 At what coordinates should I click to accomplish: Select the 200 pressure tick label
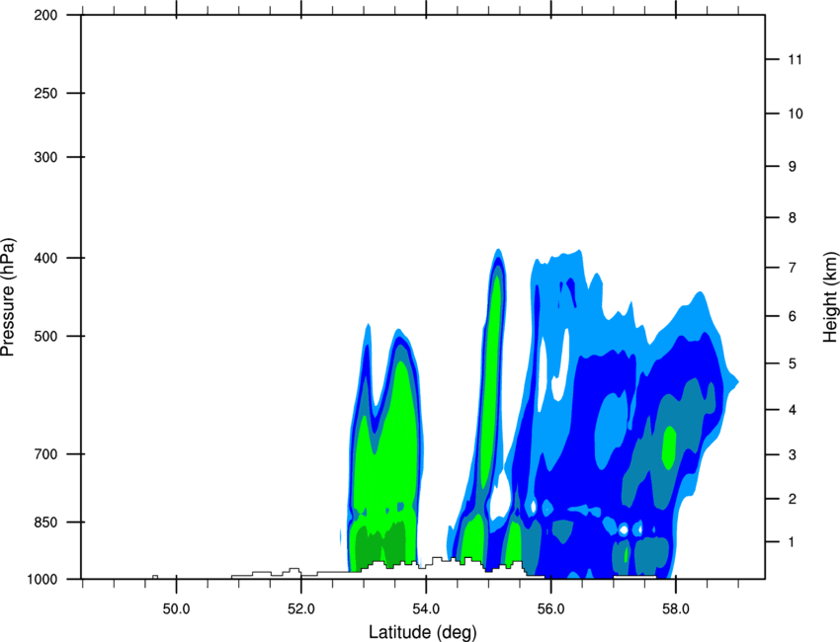(45, 15)
